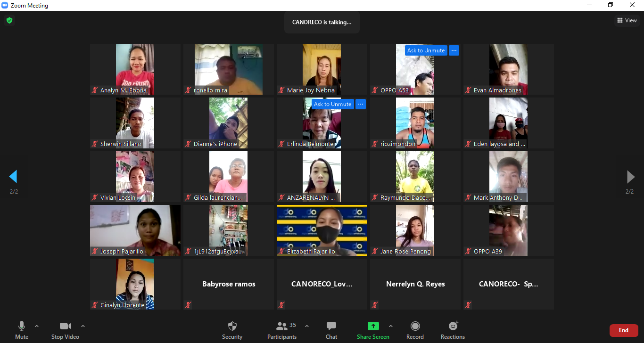
Task: Expand the arrow beside Participants
Action: pyautogui.click(x=307, y=326)
